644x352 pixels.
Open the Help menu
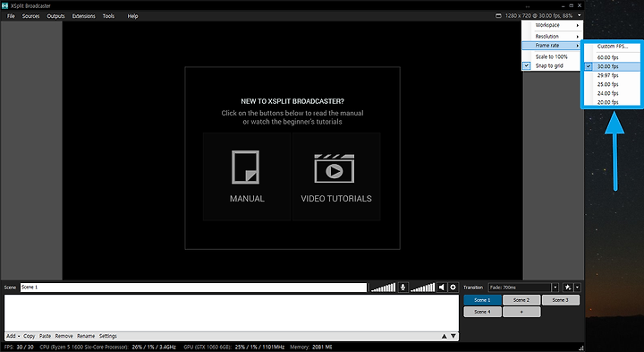(x=132, y=16)
